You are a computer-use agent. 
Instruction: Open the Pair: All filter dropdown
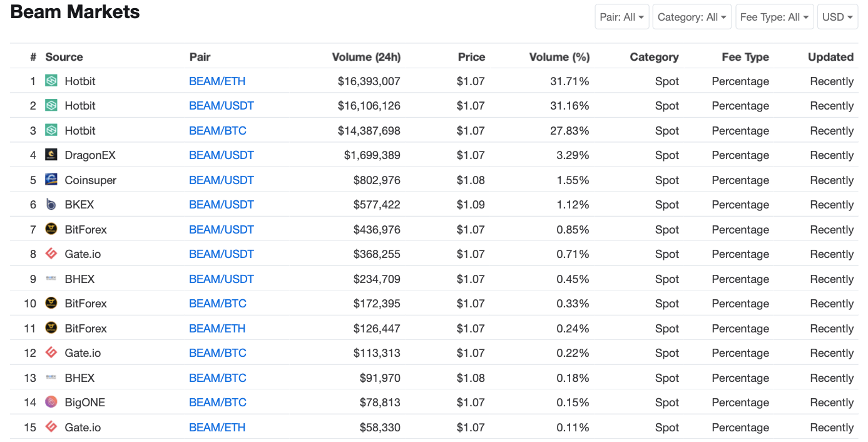(x=621, y=17)
